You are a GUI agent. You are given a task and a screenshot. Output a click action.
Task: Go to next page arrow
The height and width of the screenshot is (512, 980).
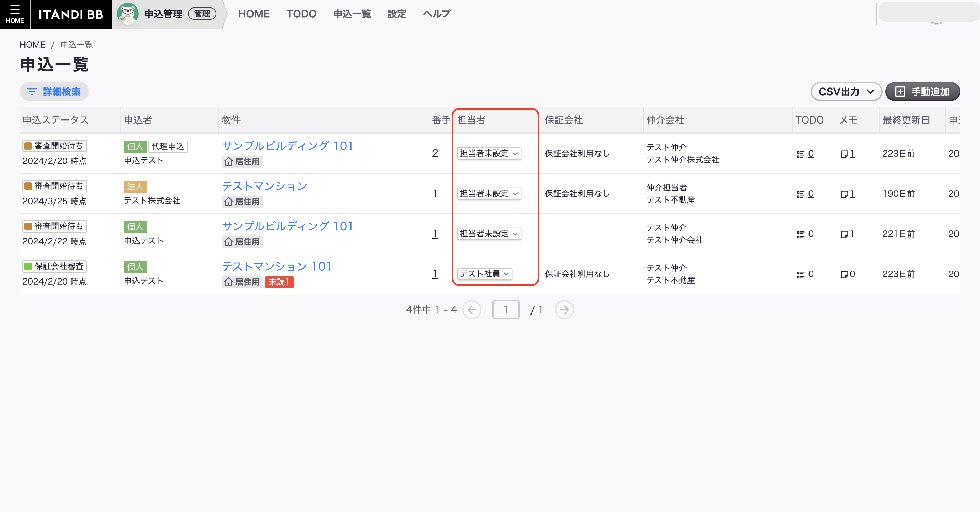tap(564, 310)
